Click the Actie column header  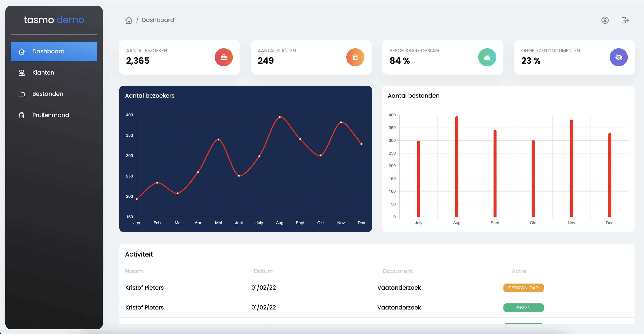[x=519, y=271]
